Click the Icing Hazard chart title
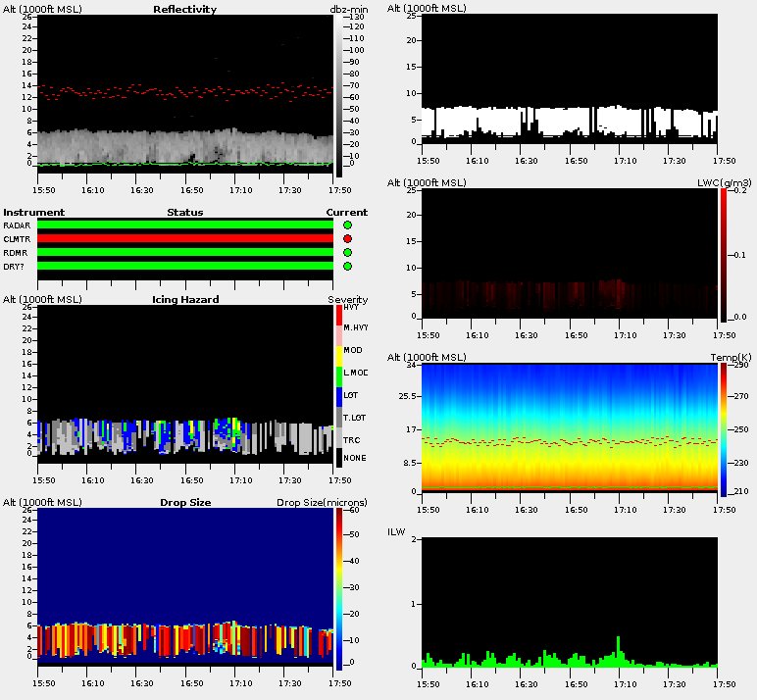 pyautogui.click(x=184, y=299)
